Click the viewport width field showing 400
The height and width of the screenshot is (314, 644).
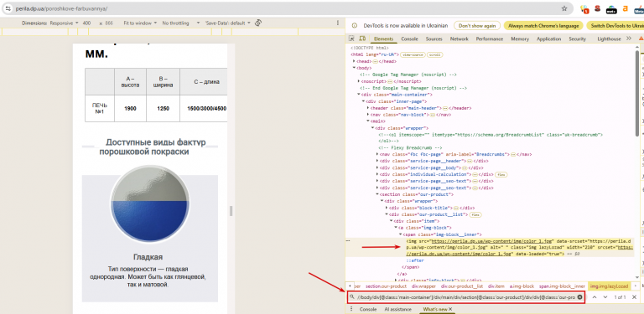pyautogui.click(x=86, y=23)
